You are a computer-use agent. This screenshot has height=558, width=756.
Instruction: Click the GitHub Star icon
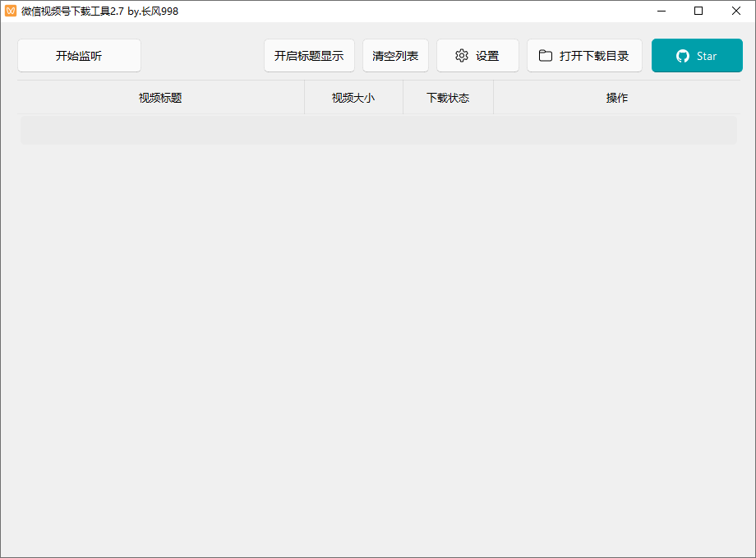click(x=683, y=56)
